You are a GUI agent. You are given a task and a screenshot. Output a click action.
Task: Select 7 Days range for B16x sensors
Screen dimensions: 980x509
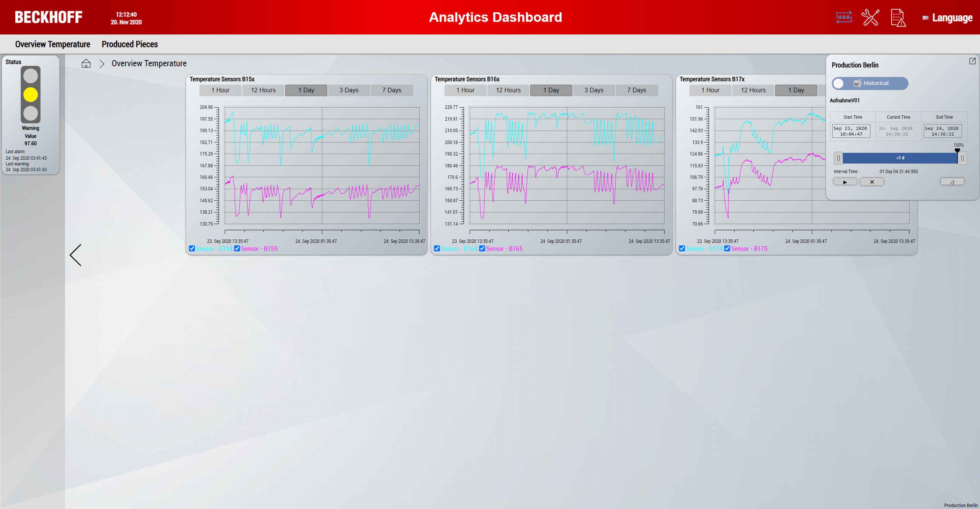[x=637, y=90]
